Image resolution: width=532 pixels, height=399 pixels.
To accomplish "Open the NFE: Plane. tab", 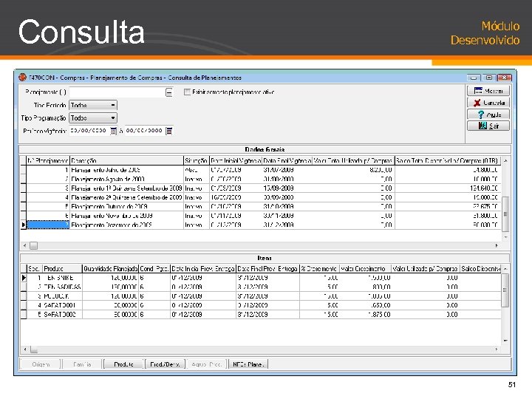I will coord(248,364).
